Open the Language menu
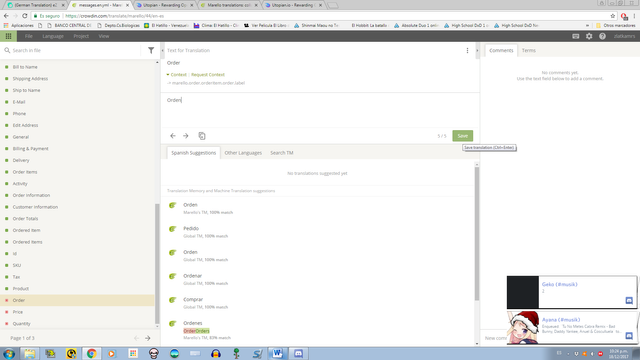 53,36
